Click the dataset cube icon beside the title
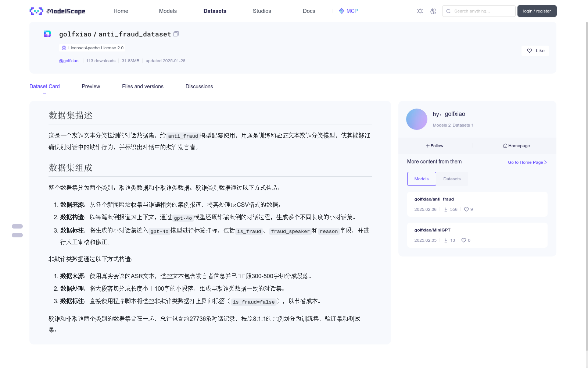The image size is (588, 368). tap(47, 34)
